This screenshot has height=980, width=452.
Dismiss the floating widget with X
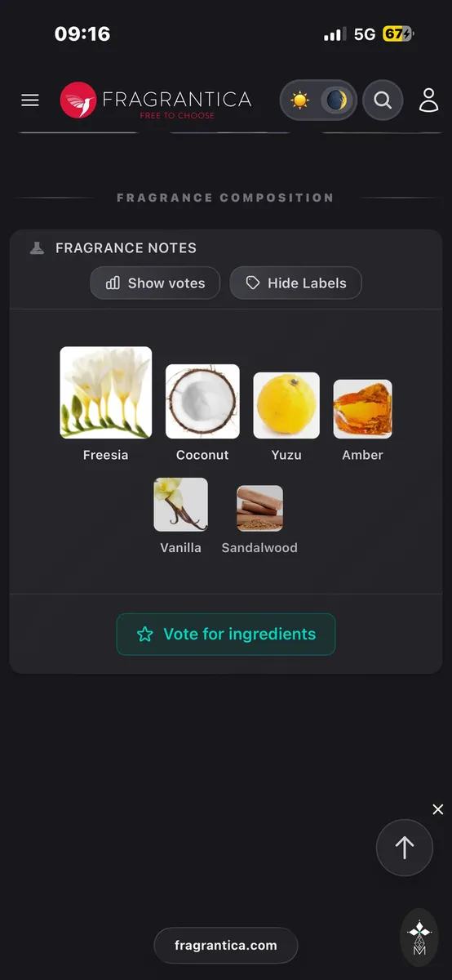pyautogui.click(x=438, y=809)
